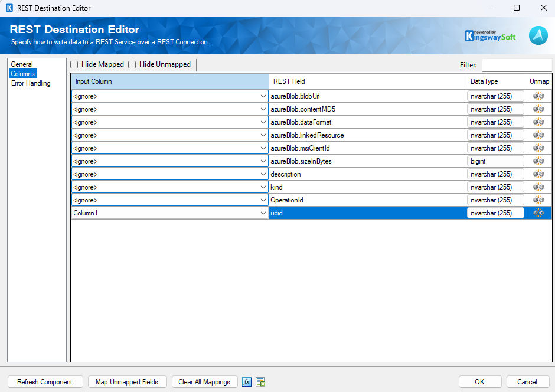Open the expression fx editor icon
This screenshot has width=555, height=392.
pyautogui.click(x=247, y=382)
